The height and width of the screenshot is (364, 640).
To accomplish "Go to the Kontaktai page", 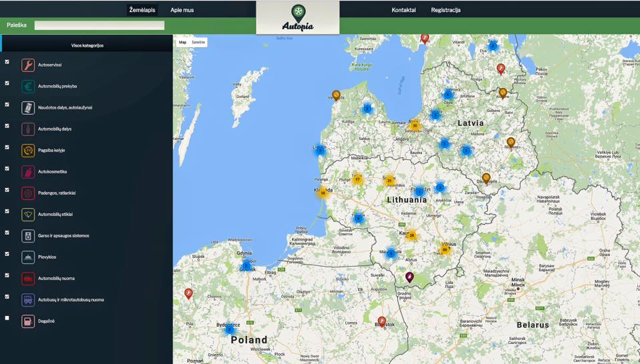I will 404,10.
